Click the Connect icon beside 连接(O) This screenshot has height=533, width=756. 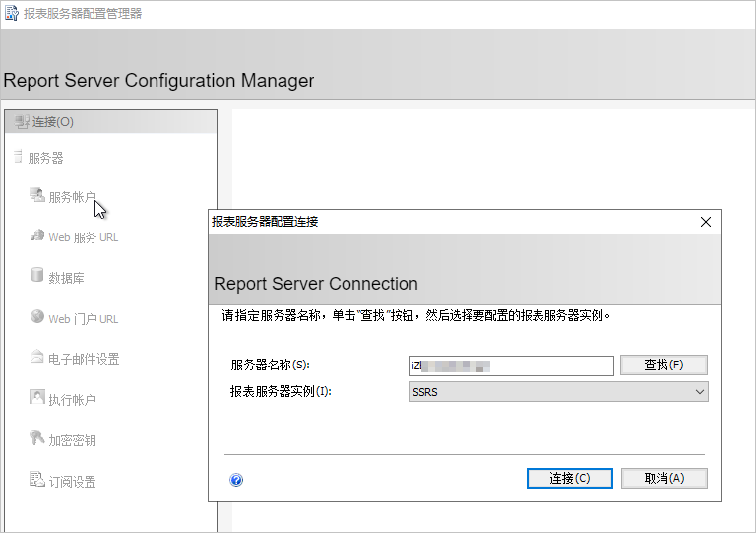(22, 122)
